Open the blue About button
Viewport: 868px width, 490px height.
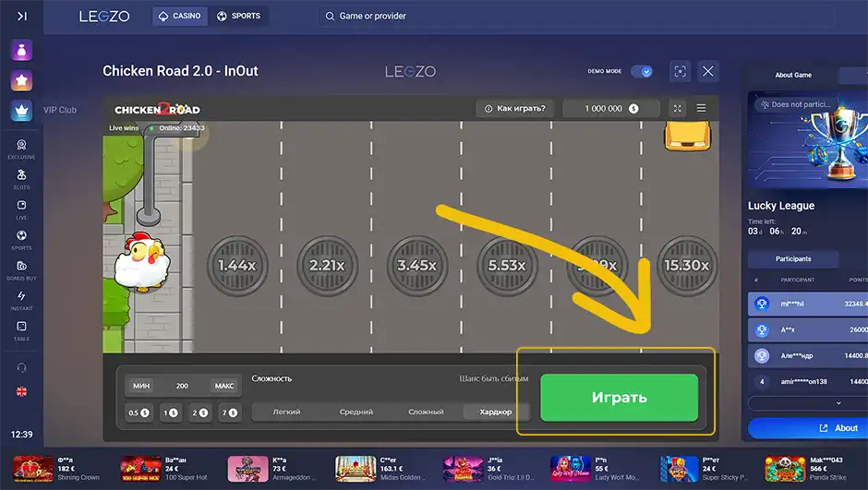click(808, 428)
